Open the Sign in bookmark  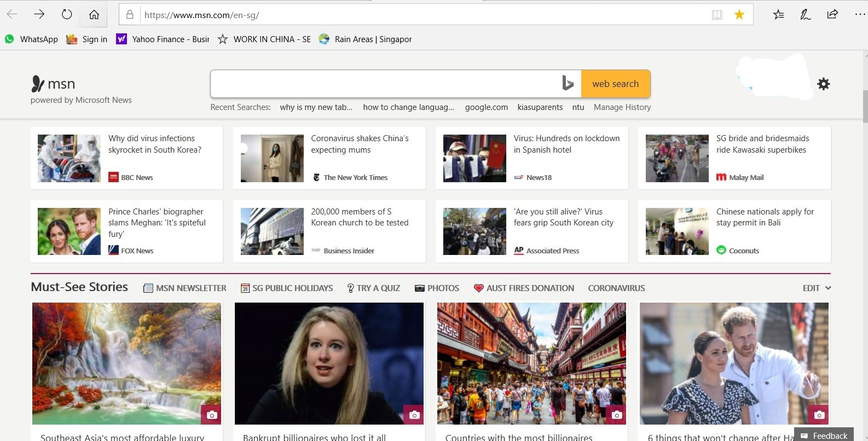click(x=86, y=39)
